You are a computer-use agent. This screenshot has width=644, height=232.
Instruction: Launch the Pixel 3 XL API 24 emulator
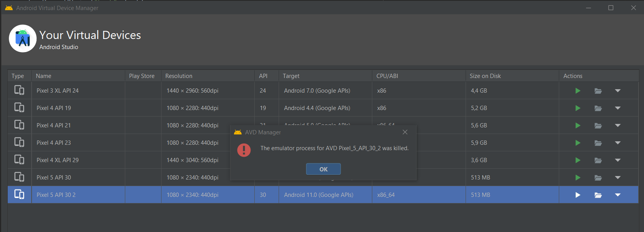[578, 91]
